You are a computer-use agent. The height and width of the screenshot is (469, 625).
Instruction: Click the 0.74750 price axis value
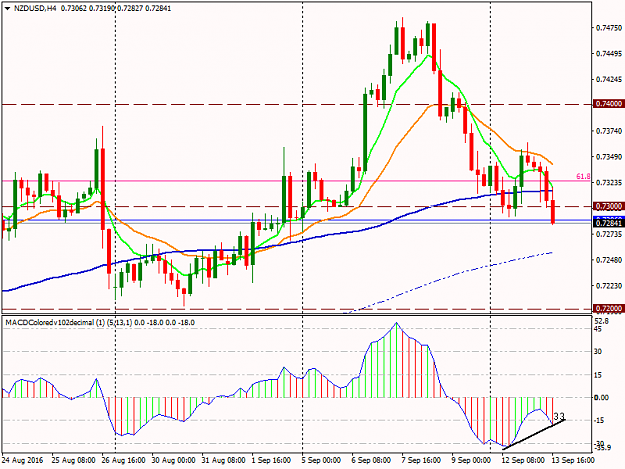tap(609, 28)
